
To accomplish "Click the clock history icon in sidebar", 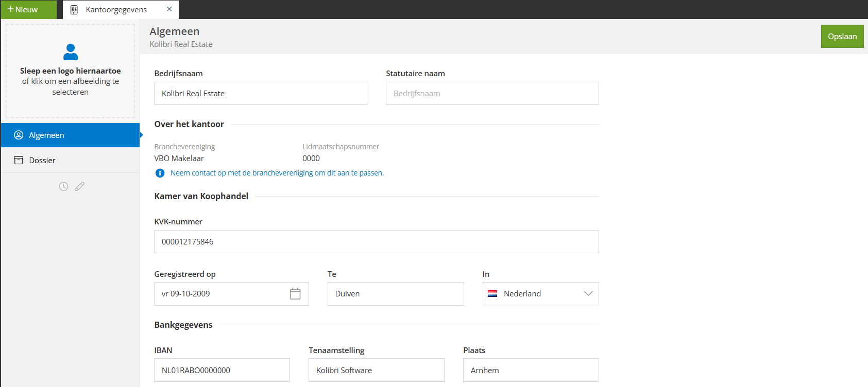I will 63,186.
